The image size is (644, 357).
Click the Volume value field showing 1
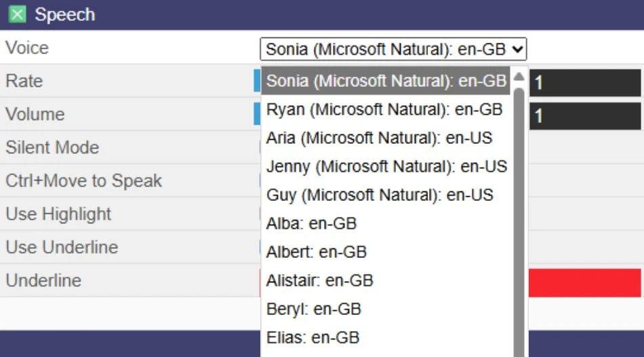click(x=585, y=116)
